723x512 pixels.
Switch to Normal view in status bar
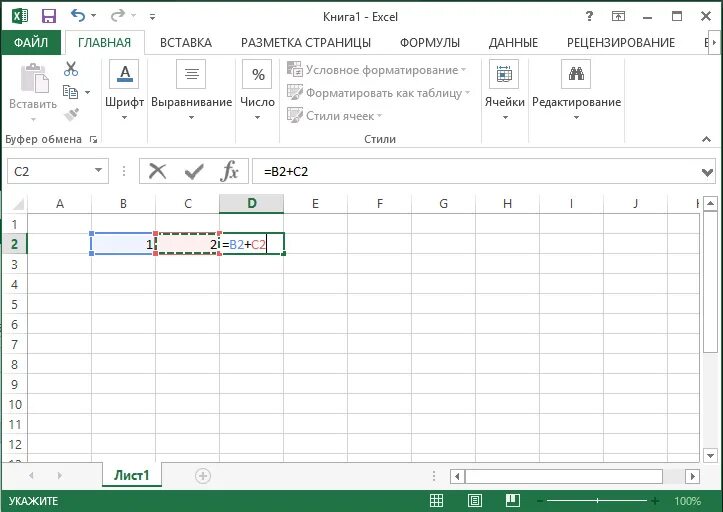436,500
